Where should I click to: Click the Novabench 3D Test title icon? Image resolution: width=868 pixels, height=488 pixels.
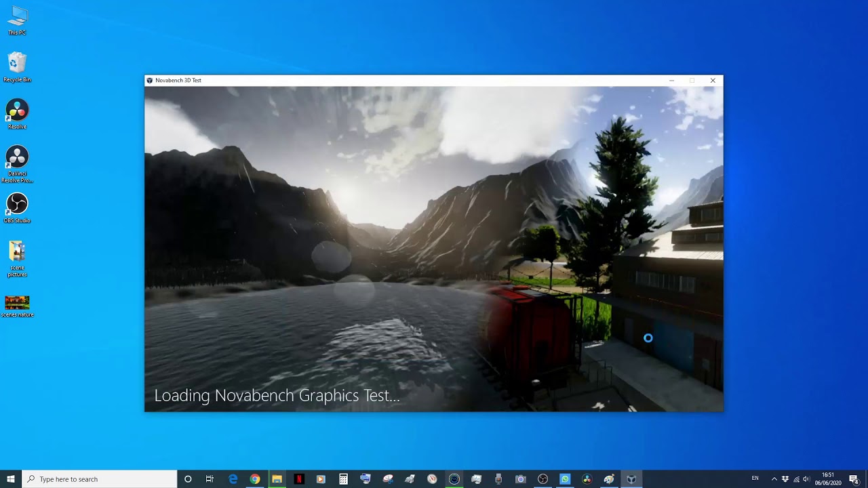coord(150,81)
